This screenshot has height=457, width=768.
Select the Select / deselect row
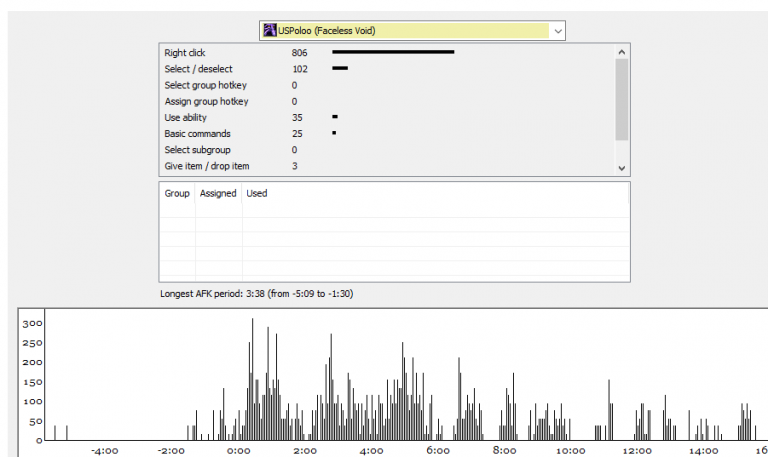387,69
